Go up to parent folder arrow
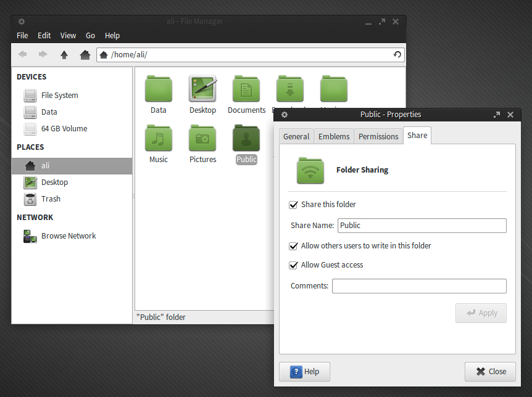Image resolution: width=532 pixels, height=397 pixels. pyautogui.click(x=64, y=55)
